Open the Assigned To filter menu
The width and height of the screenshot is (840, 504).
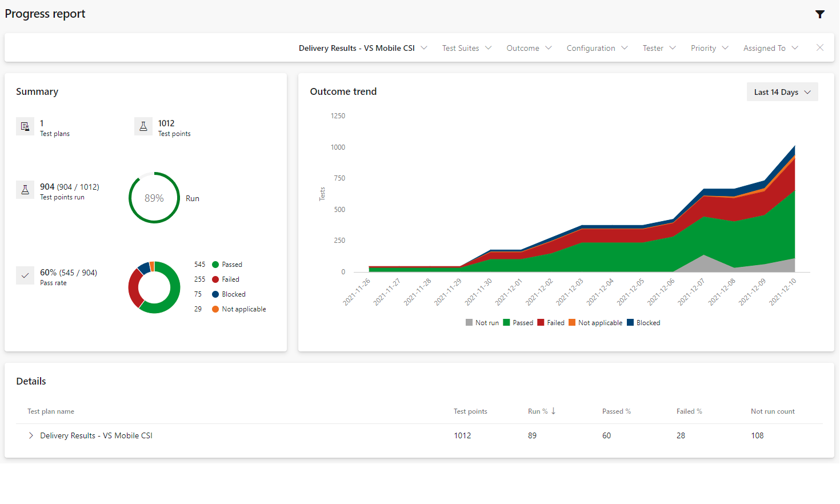(770, 48)
